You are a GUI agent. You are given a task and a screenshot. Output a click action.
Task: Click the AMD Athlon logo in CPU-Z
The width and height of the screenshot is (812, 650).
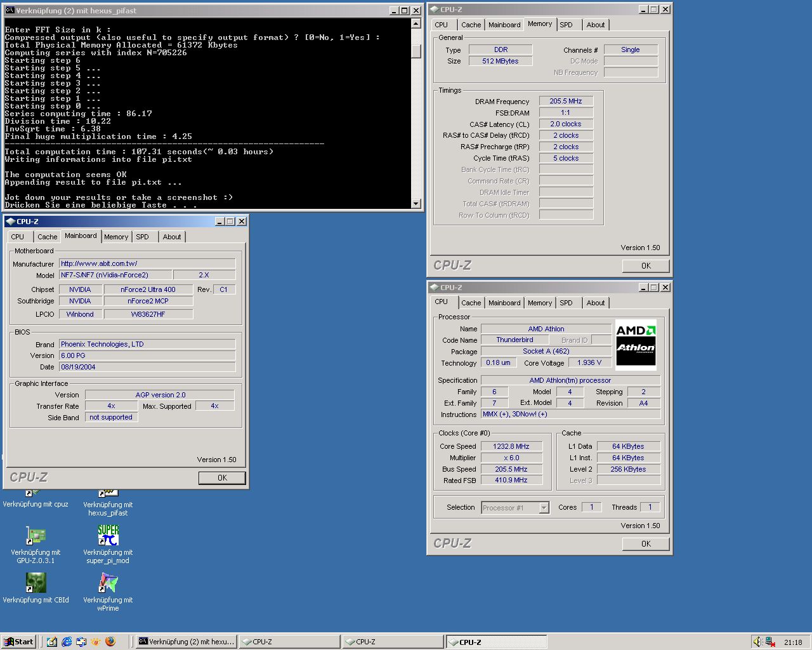pos(636,345)
